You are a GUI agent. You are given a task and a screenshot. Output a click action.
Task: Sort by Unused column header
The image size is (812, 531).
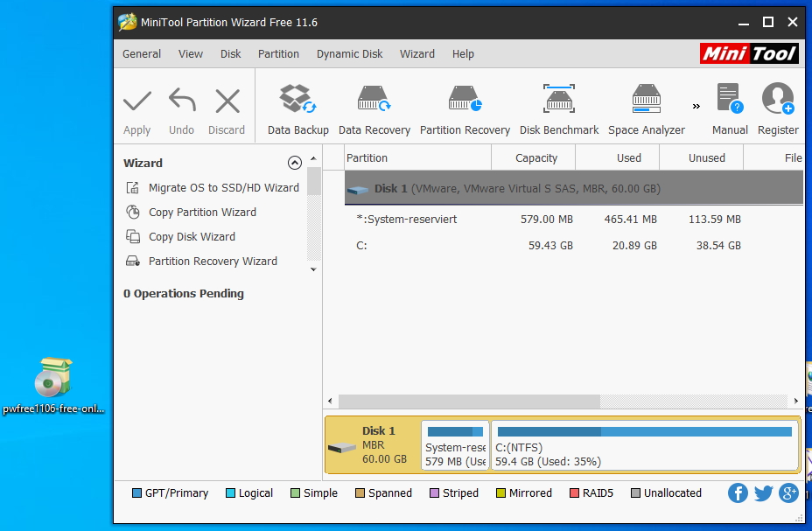click(x=701, y=157)
